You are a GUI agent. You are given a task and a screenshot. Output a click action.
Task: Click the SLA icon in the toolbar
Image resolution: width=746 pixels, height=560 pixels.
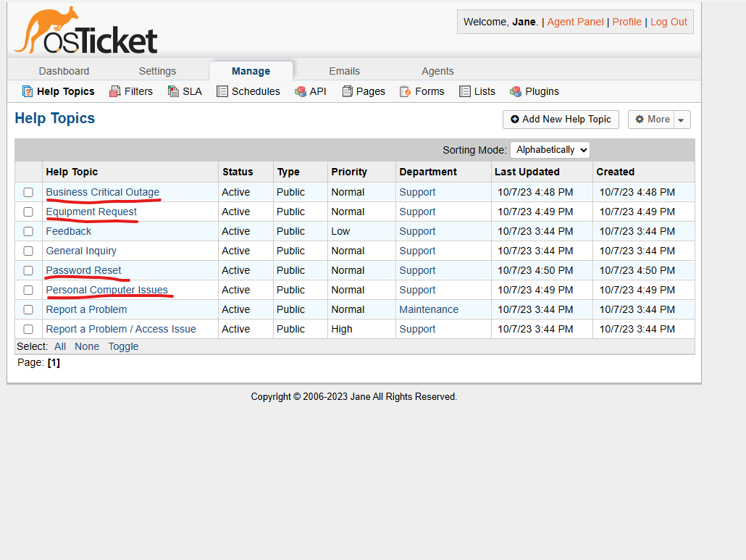(173, 91)
